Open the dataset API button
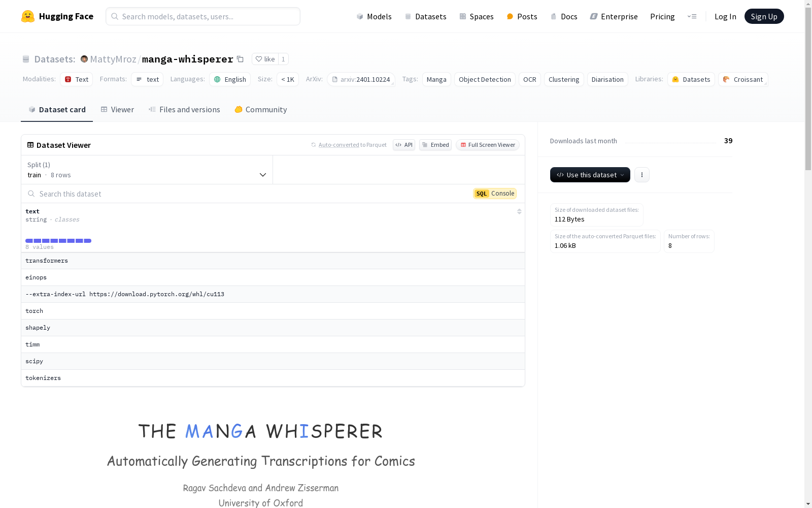The width and height of the screenshot is (812, 508). click(x=404, y=145)
